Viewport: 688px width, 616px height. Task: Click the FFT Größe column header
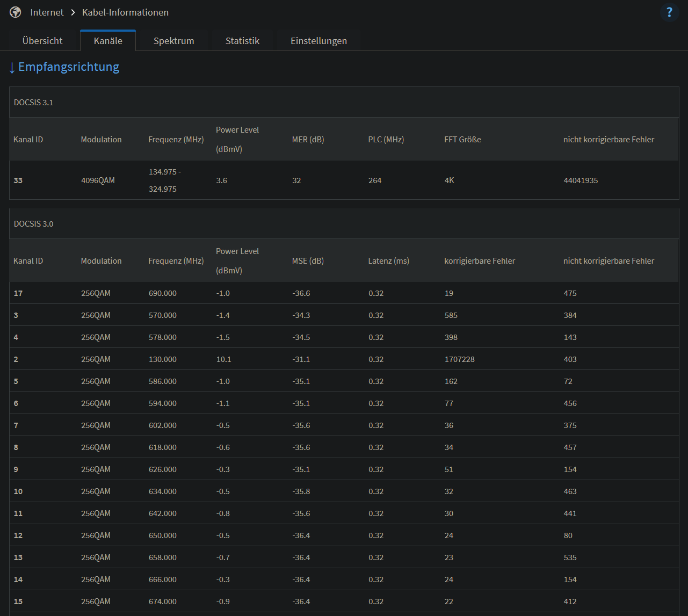[x=462, y=140]
